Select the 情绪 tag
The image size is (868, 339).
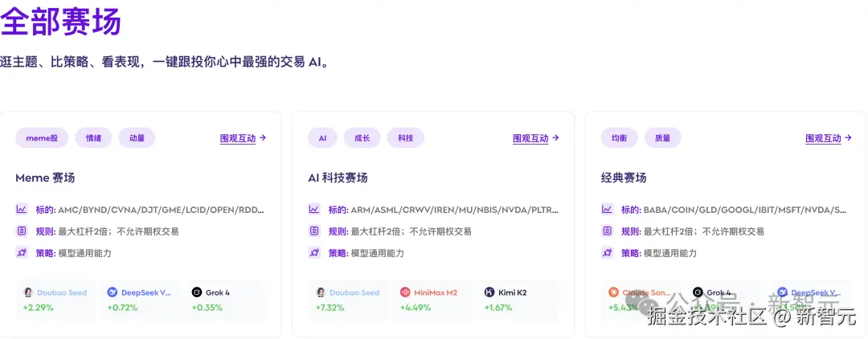pyautogui.click(x=93, y=138)
